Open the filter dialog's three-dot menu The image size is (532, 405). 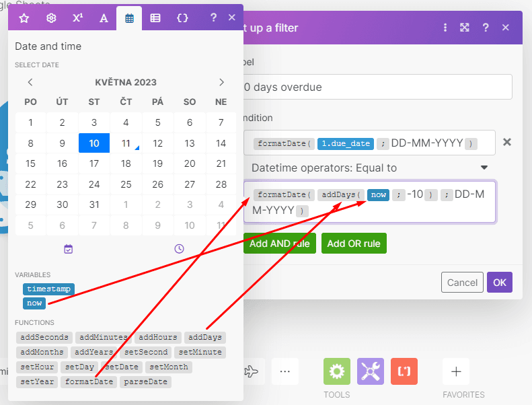[x=445, y=28]
